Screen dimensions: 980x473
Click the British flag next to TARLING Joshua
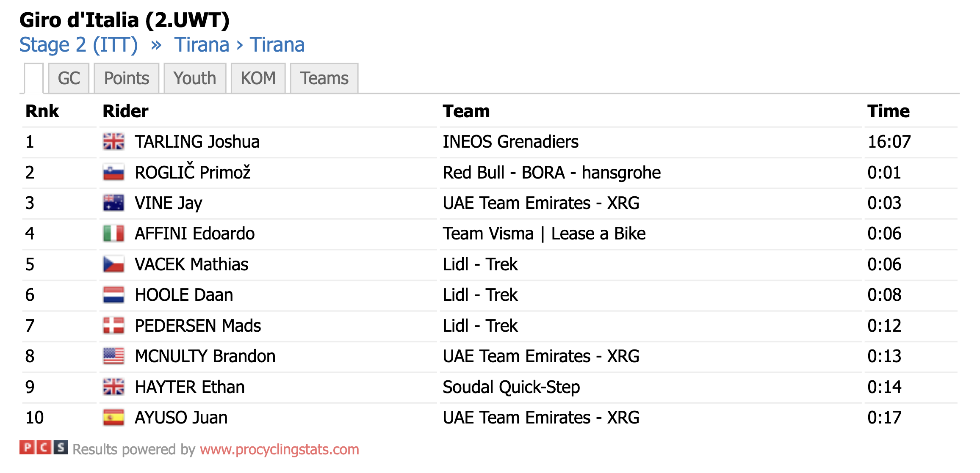coord(114,141)
